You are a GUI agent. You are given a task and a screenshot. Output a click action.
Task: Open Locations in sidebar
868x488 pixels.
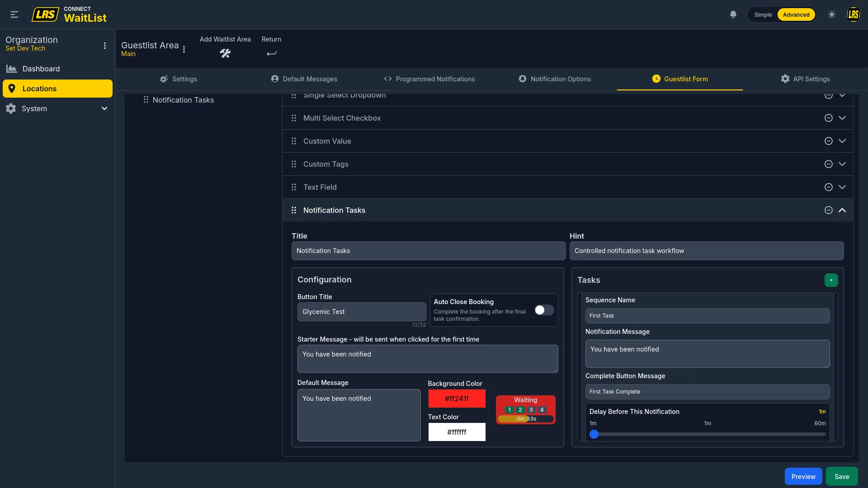click(57, 89)
